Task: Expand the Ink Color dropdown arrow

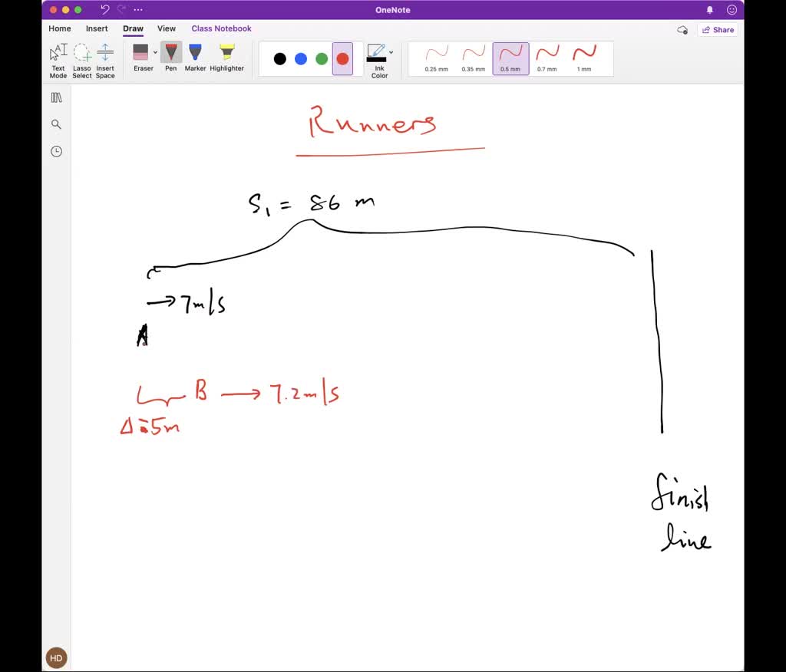Action: point(391,52)
